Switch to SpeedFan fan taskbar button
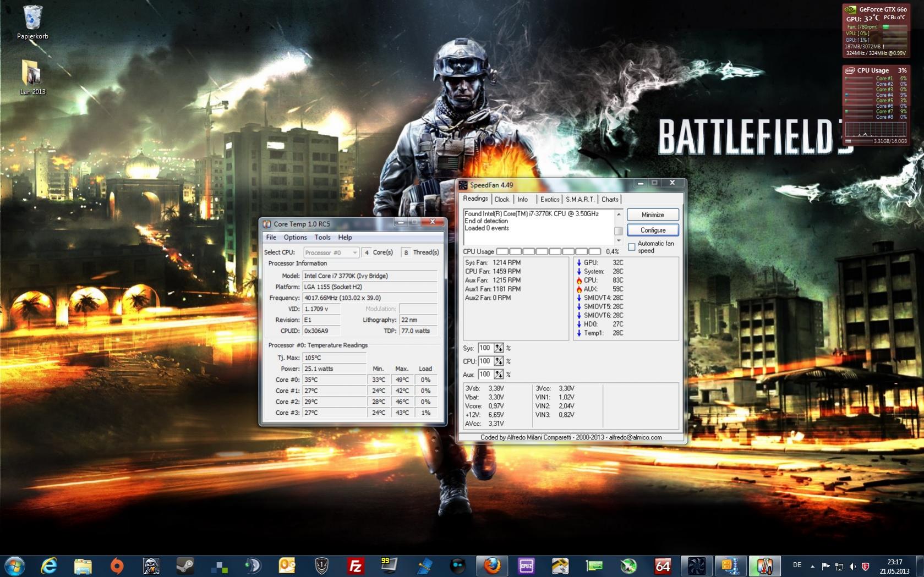Screen dimensions: 924x577 [697, 565]
